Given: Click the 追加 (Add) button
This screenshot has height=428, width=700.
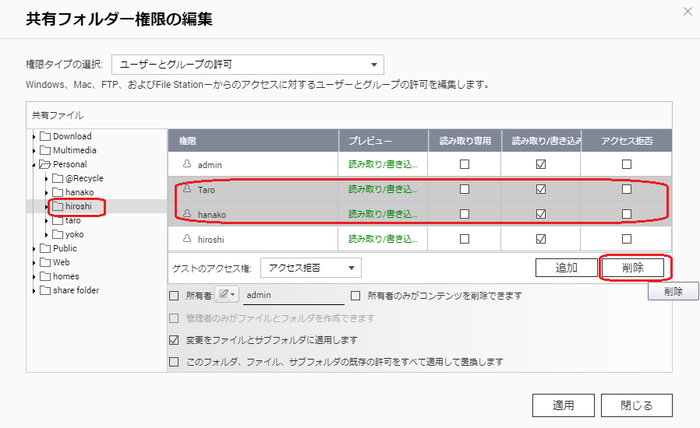Looking at the screenshot, I should pyautogui.click(x=566, y=268).
